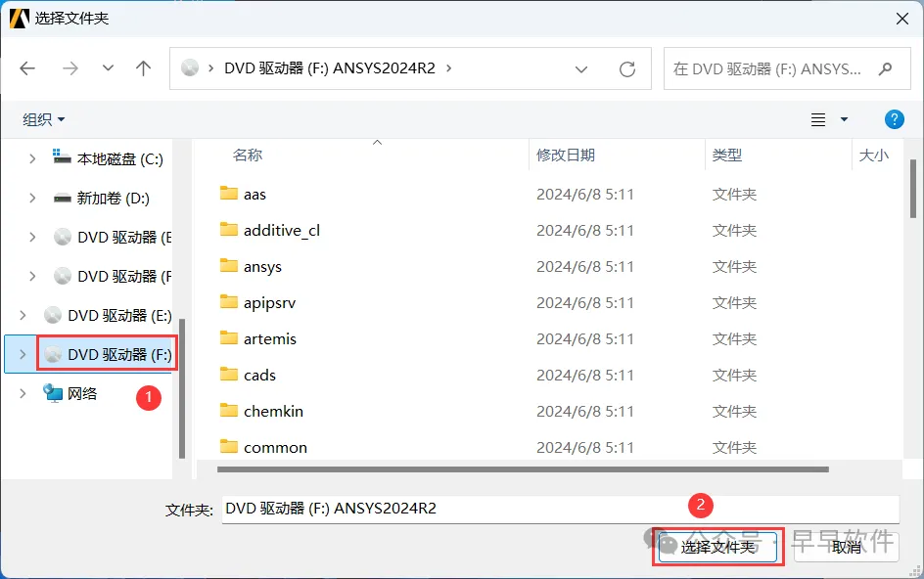Viewport: 924px width, 579px height.
Task: Select the common folder icon
Action: [x=229, y=446]
